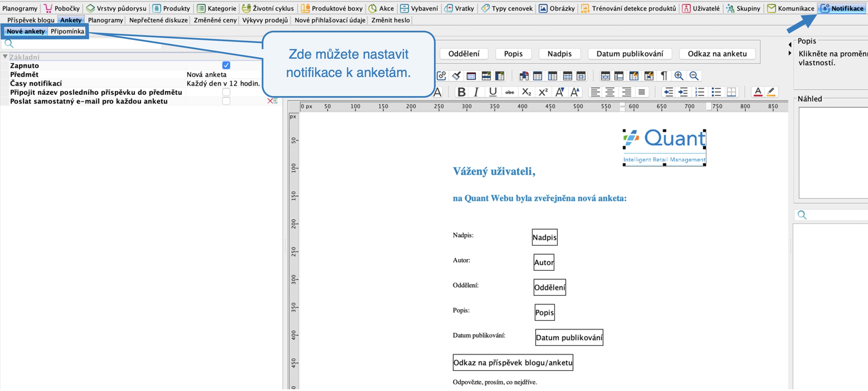Uncheck the Zapnuto checkbox

pos(226,65)
